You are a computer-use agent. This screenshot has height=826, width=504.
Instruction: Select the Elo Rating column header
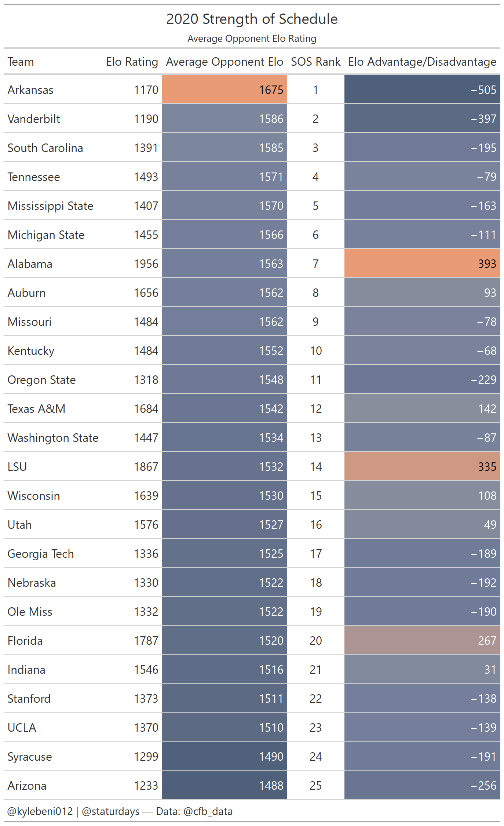click(132, 62)
